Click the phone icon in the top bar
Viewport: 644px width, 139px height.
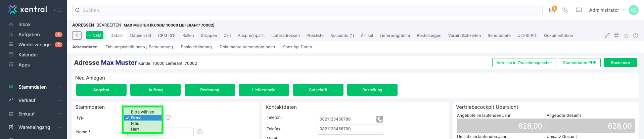pos(565,10)
